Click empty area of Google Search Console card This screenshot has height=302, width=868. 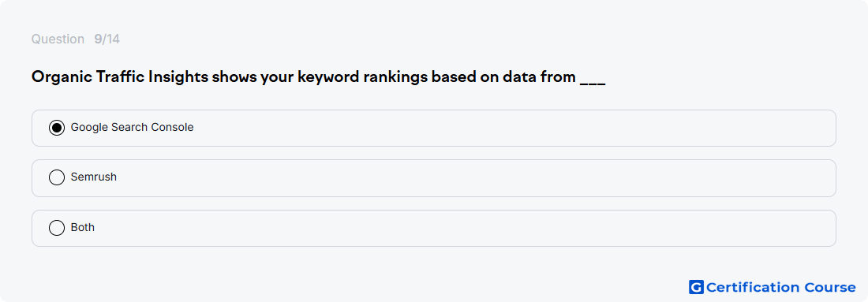[498, 128]
